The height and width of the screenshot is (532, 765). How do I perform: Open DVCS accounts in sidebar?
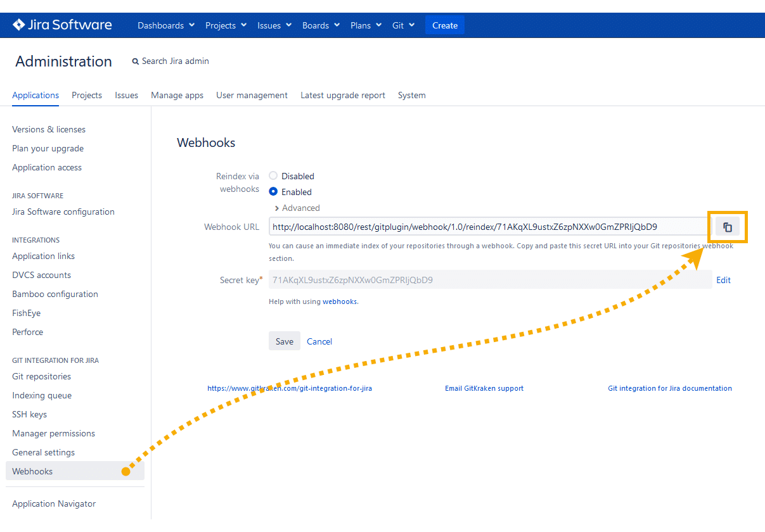point(41,275)
